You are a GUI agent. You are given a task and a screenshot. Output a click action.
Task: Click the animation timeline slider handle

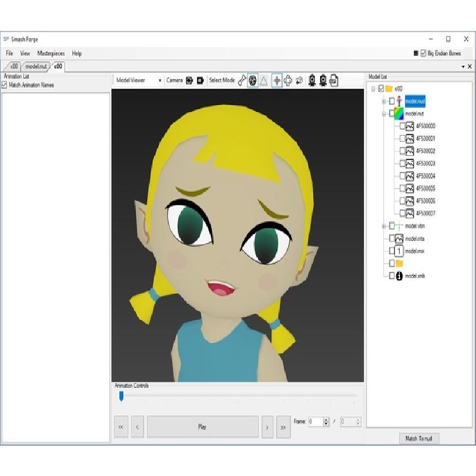[x=121, y=396]
